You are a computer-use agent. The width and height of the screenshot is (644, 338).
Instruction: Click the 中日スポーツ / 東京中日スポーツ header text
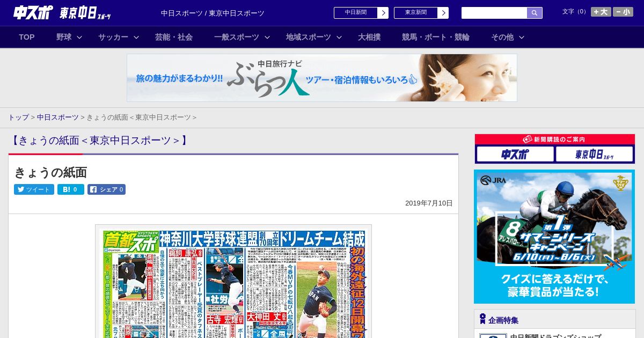pyautogui.click(x=213, y=13)
